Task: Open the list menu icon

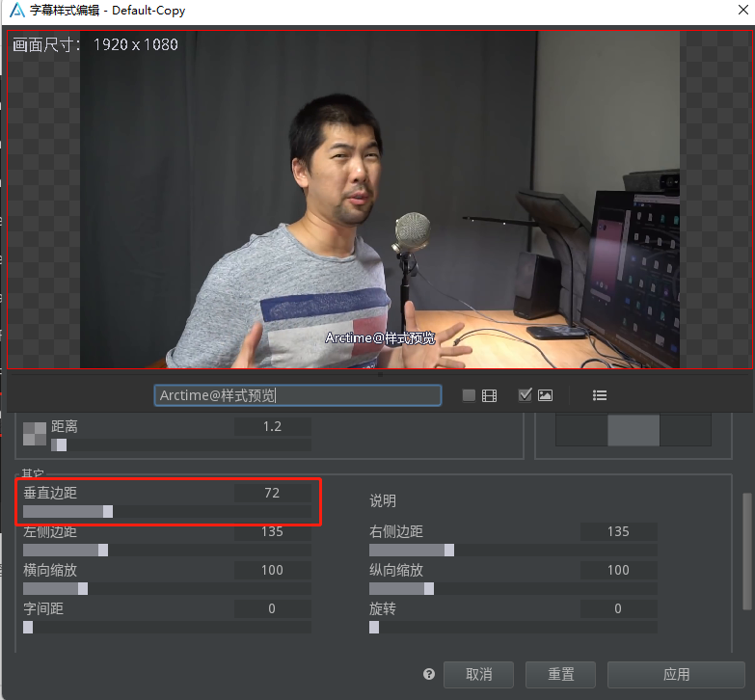Action: pyautogui.click(x=600, y=395)
